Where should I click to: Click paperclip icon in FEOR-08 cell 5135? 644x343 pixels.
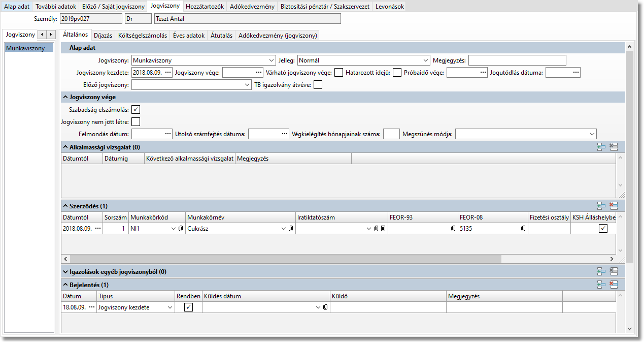click(x=523, y=229)
